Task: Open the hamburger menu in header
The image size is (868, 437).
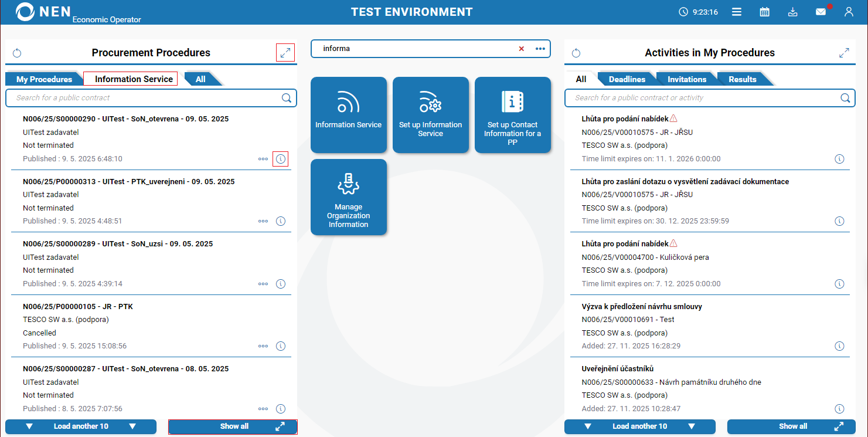Action: coord(737,12)
